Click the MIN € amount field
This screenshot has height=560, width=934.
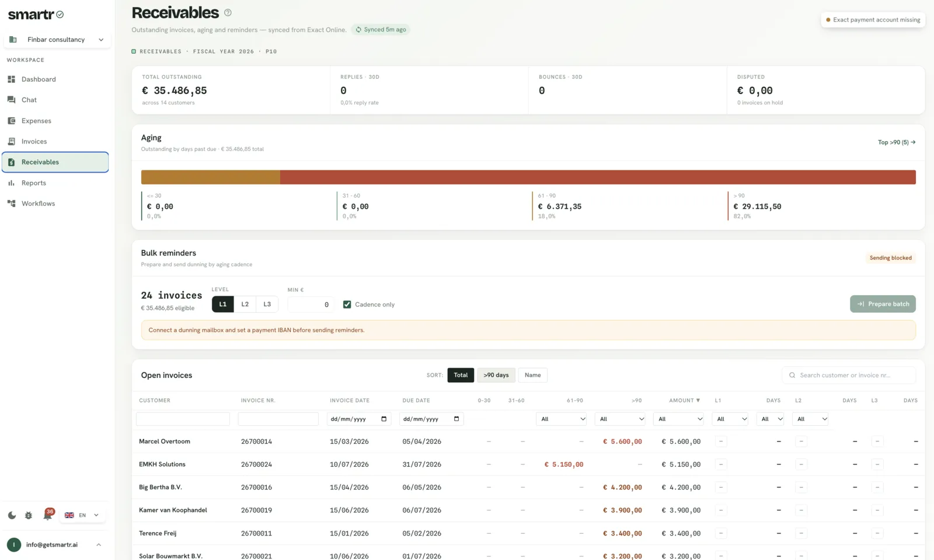coord(311,304)
